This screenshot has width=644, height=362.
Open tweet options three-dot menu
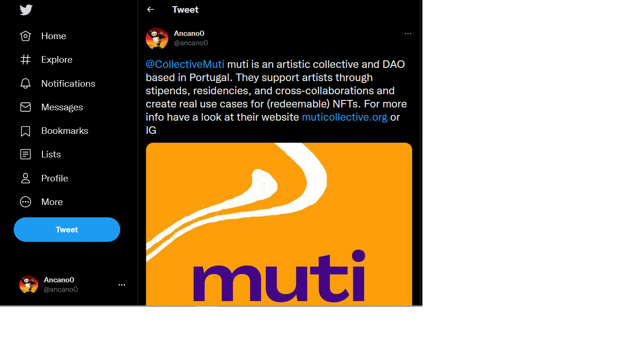[x=408, y=33]
